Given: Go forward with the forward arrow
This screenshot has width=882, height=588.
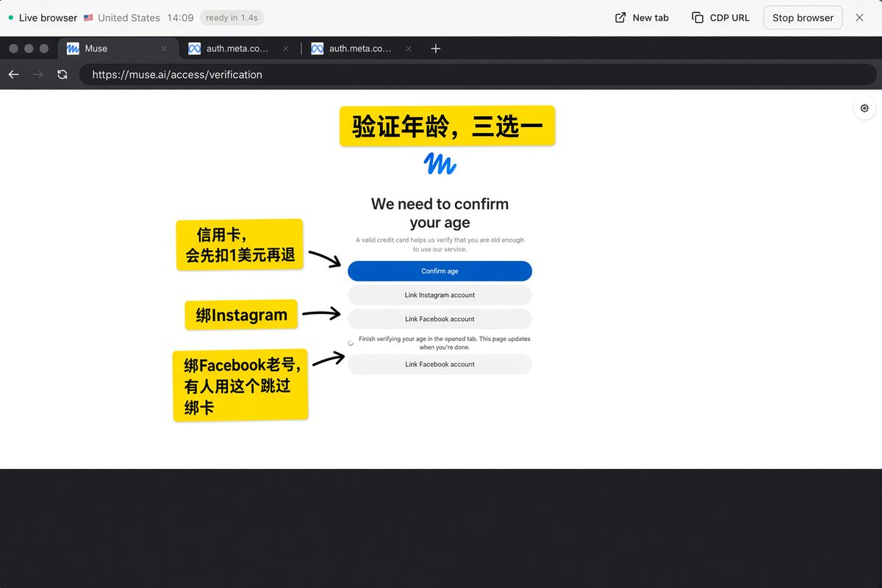Looking at the screenshot, I should 37,74.
